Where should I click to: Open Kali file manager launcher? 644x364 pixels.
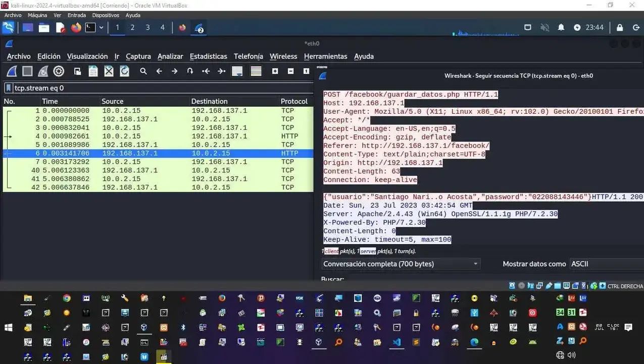tap(44, 27)
